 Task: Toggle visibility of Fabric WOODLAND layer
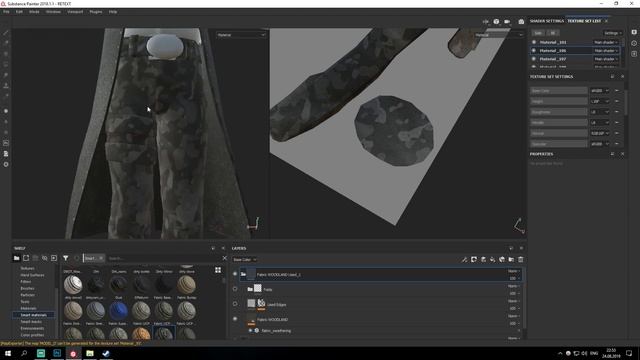point(235,319)
